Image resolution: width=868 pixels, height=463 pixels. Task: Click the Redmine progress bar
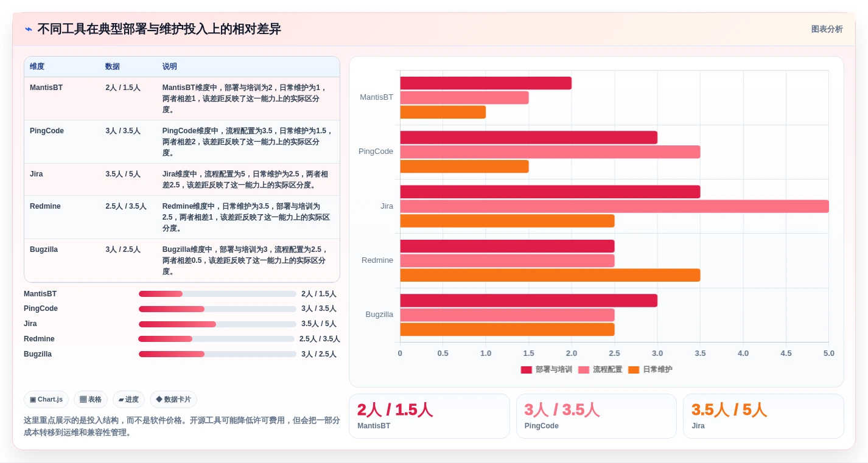point(216,339)
